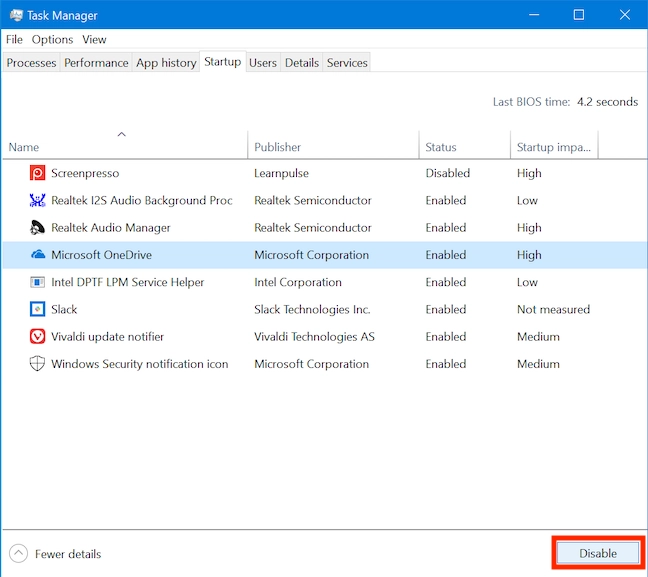
Task: Click Enabled status on Microsoft OneDrive row
Action: 446,255
